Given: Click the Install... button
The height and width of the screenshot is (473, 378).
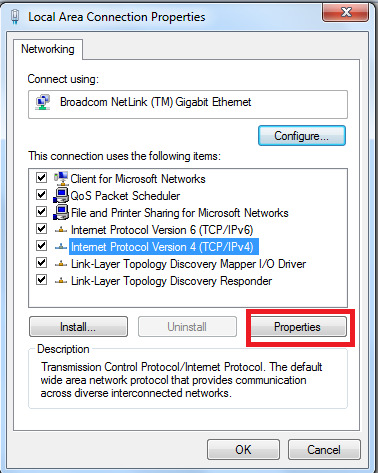Looking at the screenshot, I should [x=78, y=327].
